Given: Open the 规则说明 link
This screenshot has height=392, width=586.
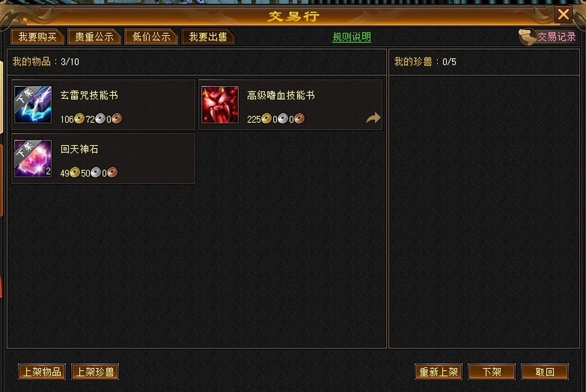Looking at the screenshot, I should click(x=351, y=37).
